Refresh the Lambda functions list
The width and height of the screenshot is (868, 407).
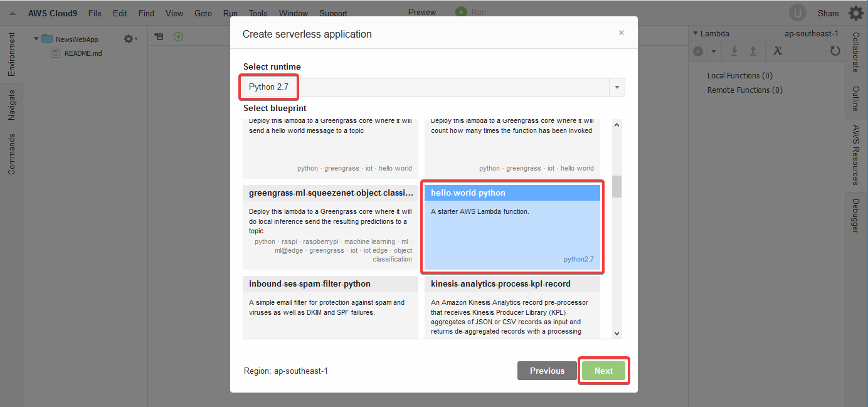[835, 51]
